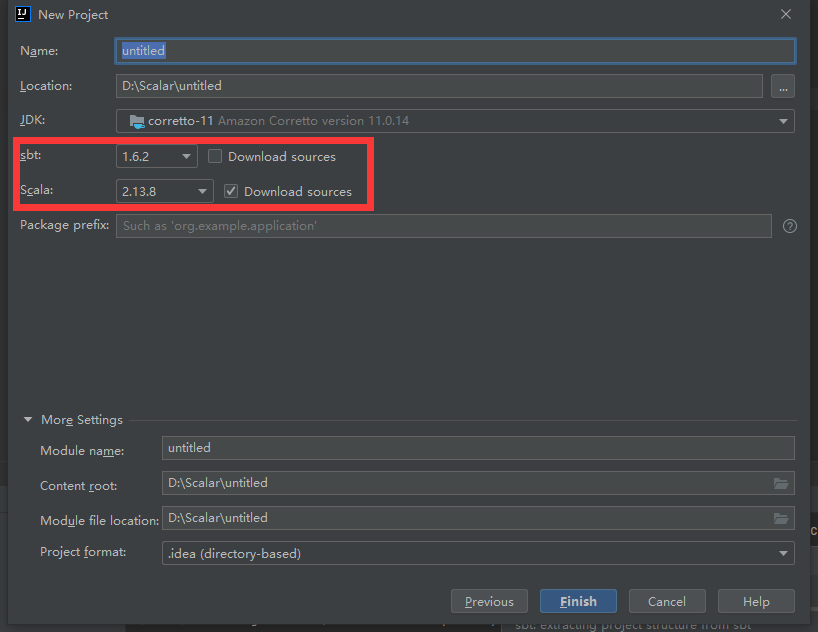Open the Scala version 2.13.8 dropdown

(164, 191)
